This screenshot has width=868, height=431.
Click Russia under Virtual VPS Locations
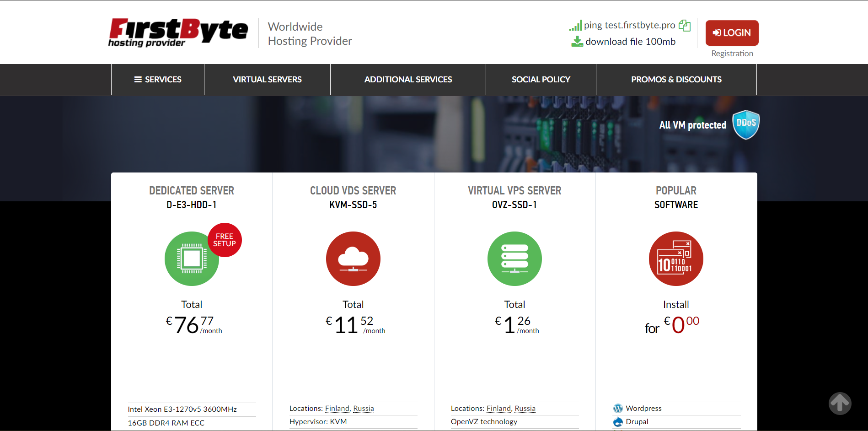click(x=525, y=408)
